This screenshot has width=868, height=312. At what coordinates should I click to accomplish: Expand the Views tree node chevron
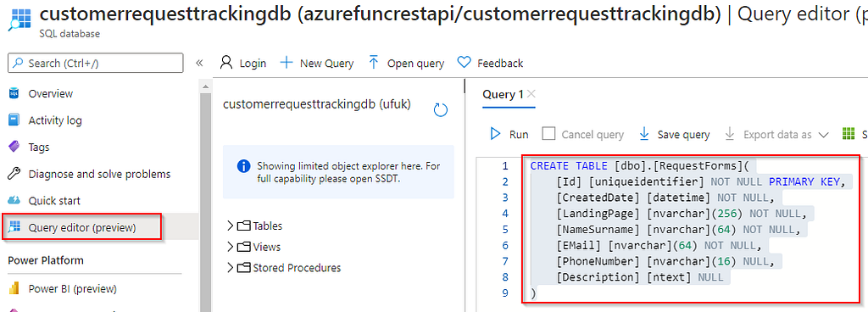click(x=231, y=247)
